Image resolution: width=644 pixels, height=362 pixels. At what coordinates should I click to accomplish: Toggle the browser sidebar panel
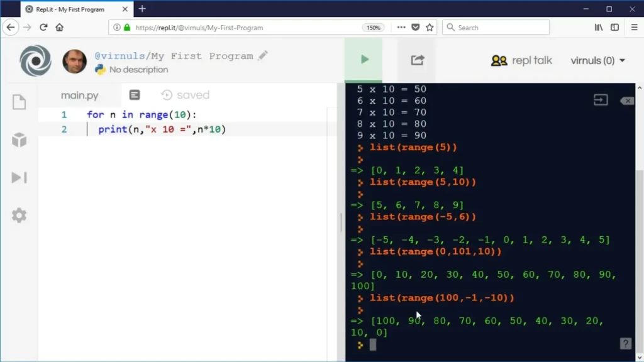614,27
